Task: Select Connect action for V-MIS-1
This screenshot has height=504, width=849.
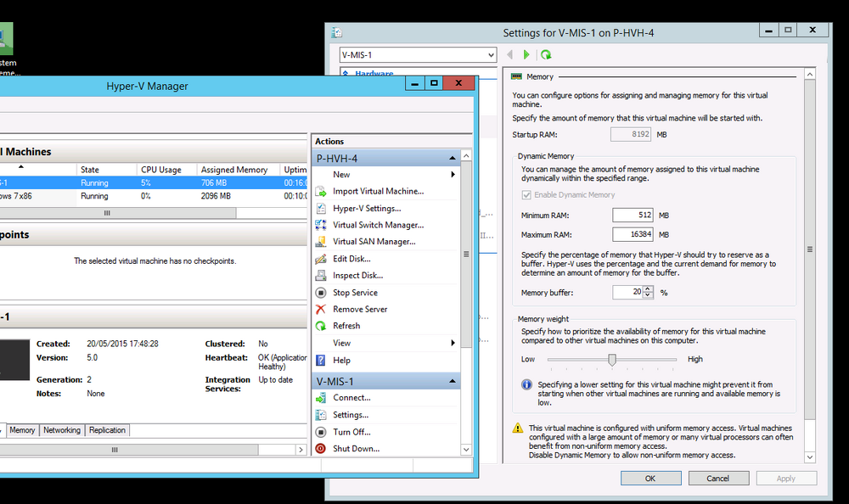Action: click(351, 398)
